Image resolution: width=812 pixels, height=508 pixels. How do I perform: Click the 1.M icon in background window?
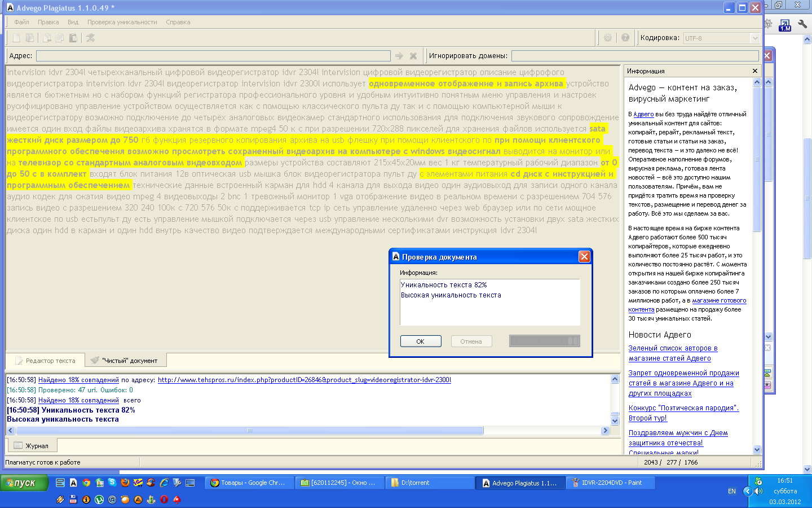[x=785, y=25]
